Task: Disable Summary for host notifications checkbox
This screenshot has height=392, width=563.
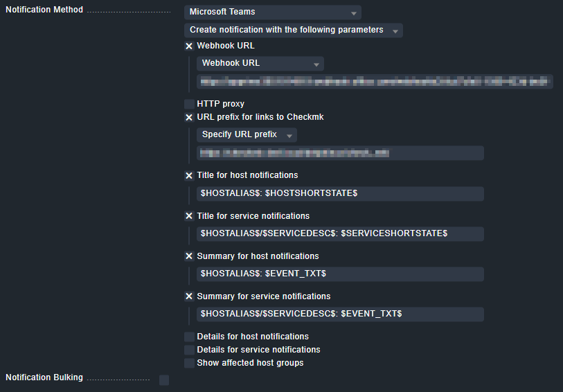Action: pyautogui.click(x=189, y=256)
